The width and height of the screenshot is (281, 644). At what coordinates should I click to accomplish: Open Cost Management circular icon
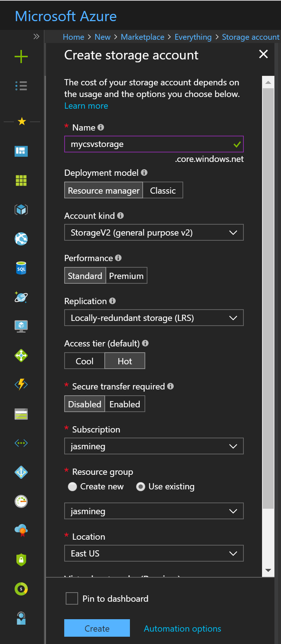coord(21,589)
